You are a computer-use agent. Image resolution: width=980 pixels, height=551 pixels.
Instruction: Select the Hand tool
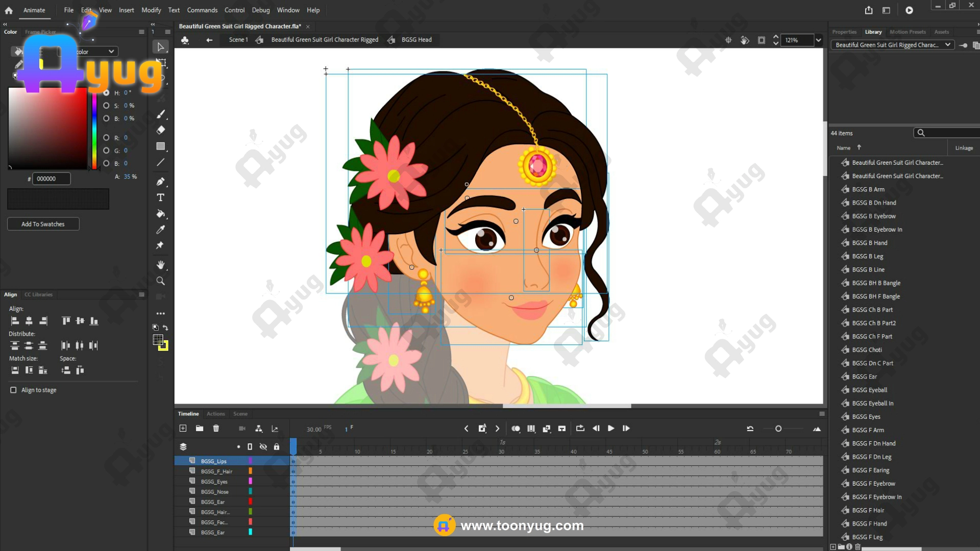coord(160,265)
